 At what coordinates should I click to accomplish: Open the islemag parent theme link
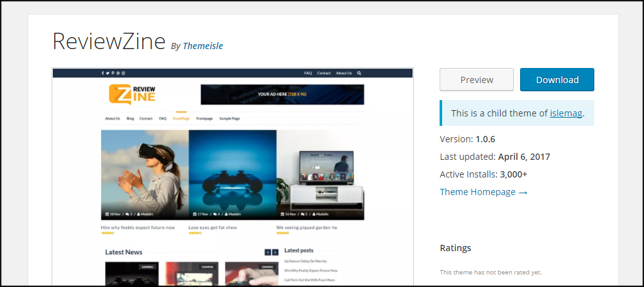pyautogui.click(x=566, y=113)
